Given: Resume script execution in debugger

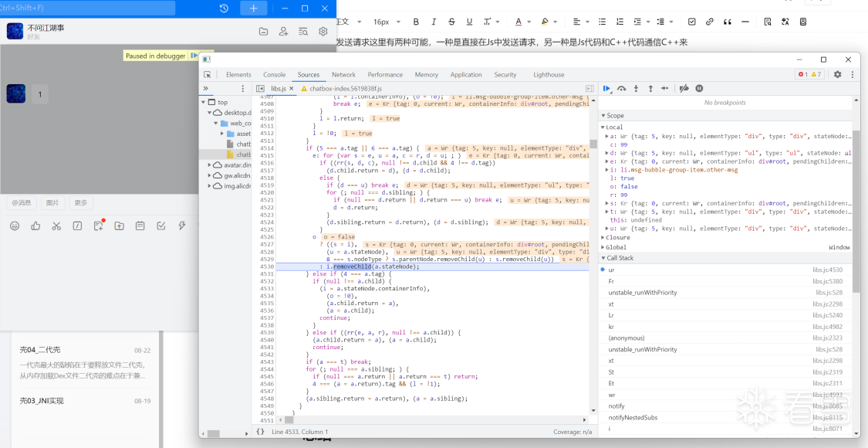Looking at the screenshot, I should [607, 89].
